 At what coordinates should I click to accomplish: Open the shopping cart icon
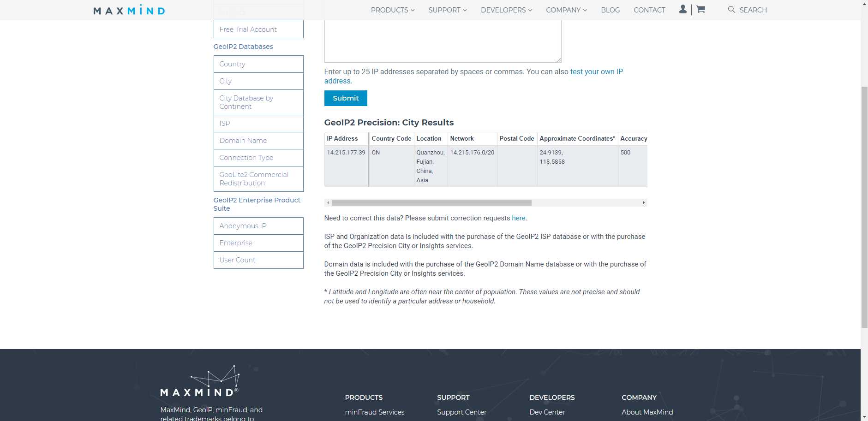700,9
